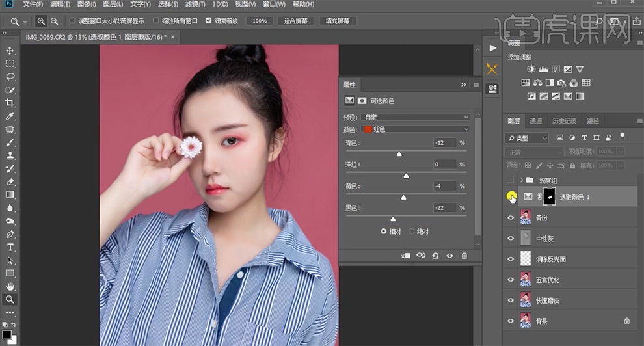Select the Horizontal Type tool
The width and height of the screenshot is (644, 346).
tap(10, 247)
